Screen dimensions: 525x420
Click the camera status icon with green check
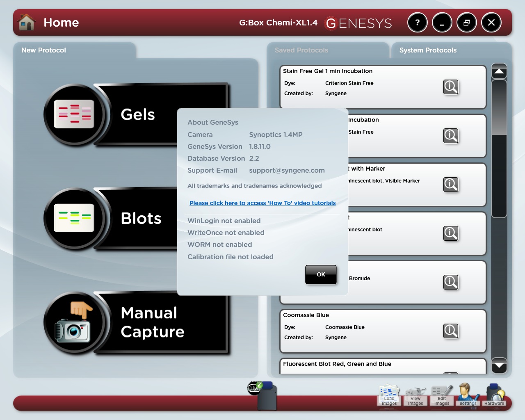(255, 388)
